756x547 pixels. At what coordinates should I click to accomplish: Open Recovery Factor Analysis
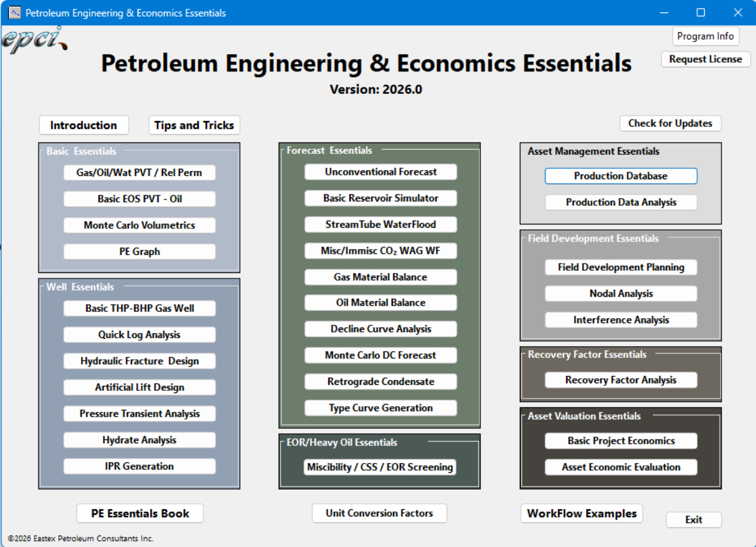coord(621,380)
